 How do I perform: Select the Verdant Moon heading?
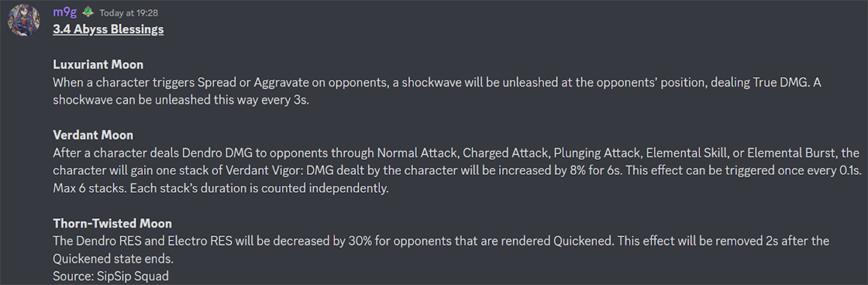click(93, 135)
